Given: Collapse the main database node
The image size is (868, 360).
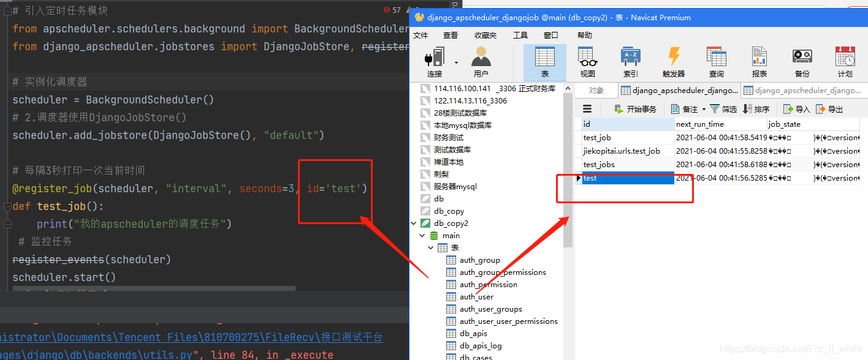Looking at the screenshot, I should (422, 236).
